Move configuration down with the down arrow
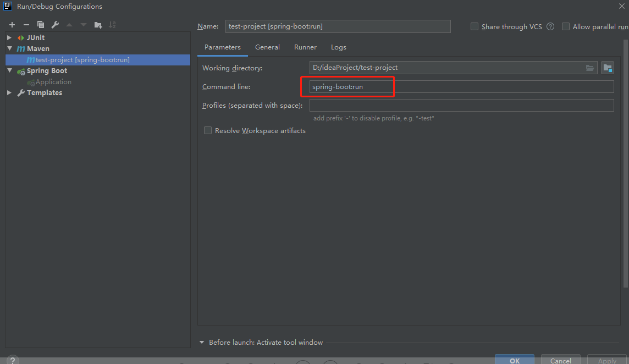The height and width of the screenshot is (364, 629). (84, 25)
